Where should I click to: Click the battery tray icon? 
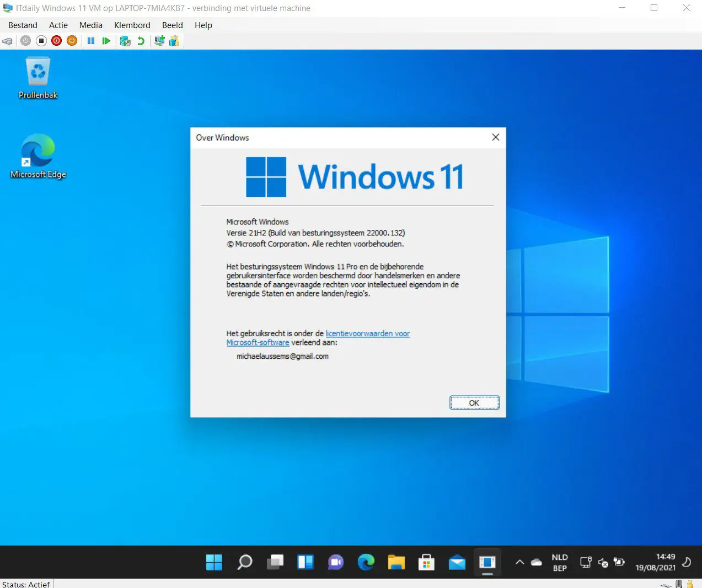click(619, 562)
